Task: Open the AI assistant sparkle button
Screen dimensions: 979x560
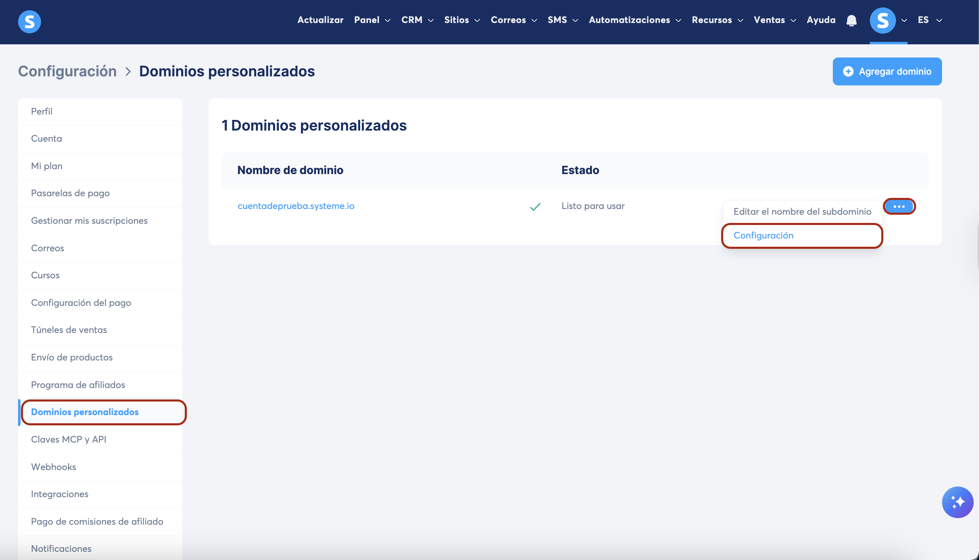Action: 957,502
